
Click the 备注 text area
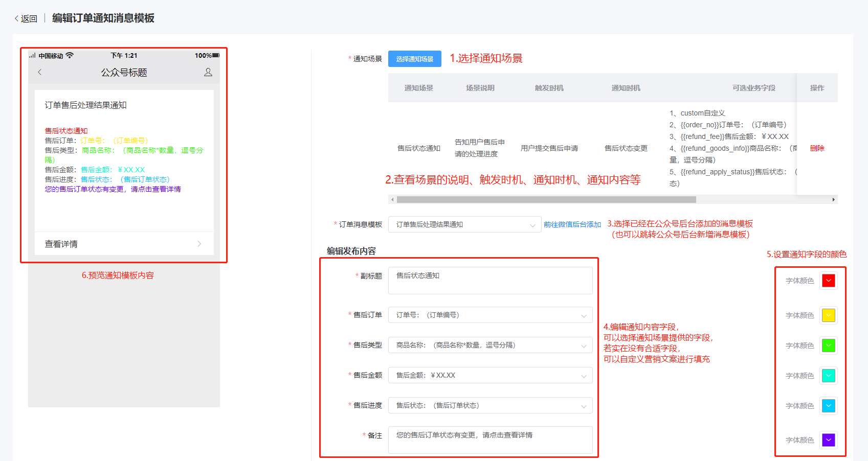(x=489, y=440)
